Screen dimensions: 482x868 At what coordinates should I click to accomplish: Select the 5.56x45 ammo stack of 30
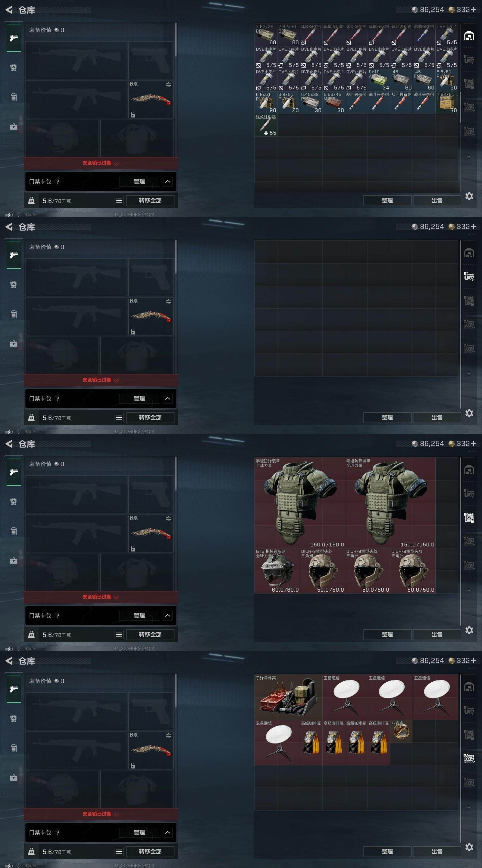(333, 102)
